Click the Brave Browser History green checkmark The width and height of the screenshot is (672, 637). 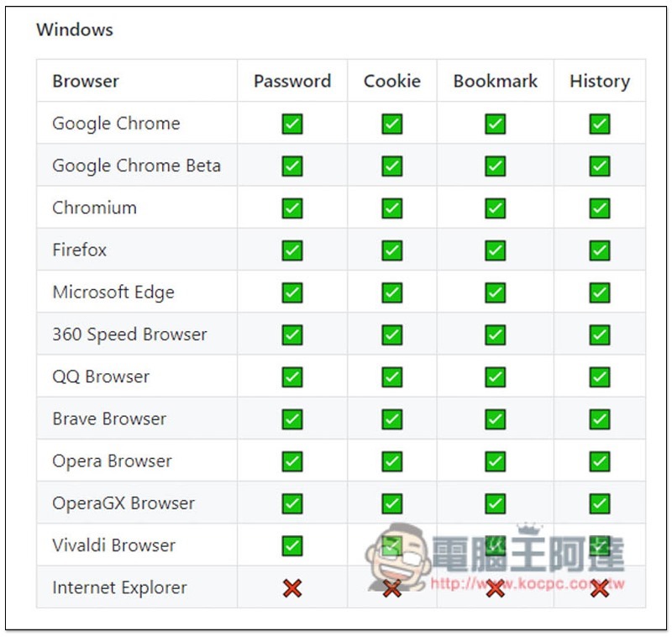(x=599, y=419)
